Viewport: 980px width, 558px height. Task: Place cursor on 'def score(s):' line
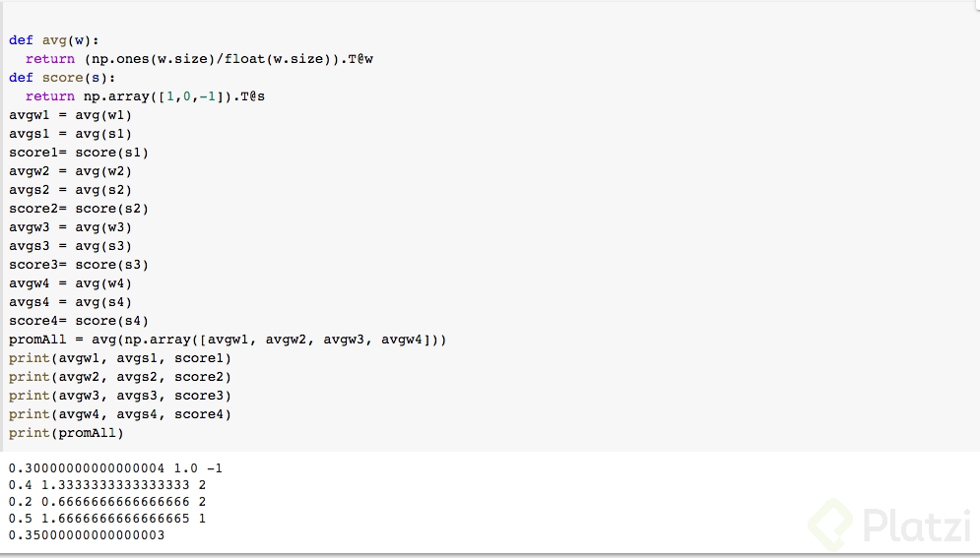pos(62,78)
